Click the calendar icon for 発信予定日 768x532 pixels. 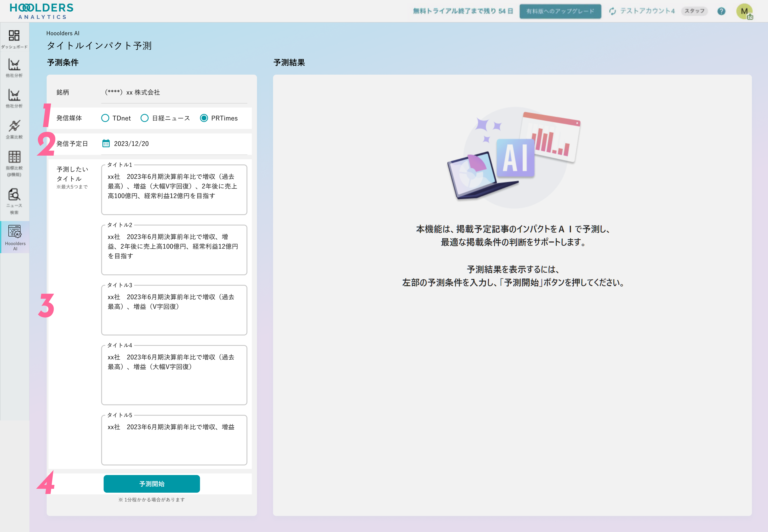pos(106,144)
